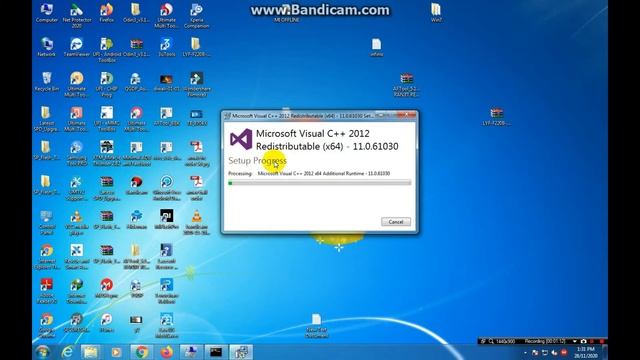
Task: Open the LYF-F220B folder icon
Action: 196,47
